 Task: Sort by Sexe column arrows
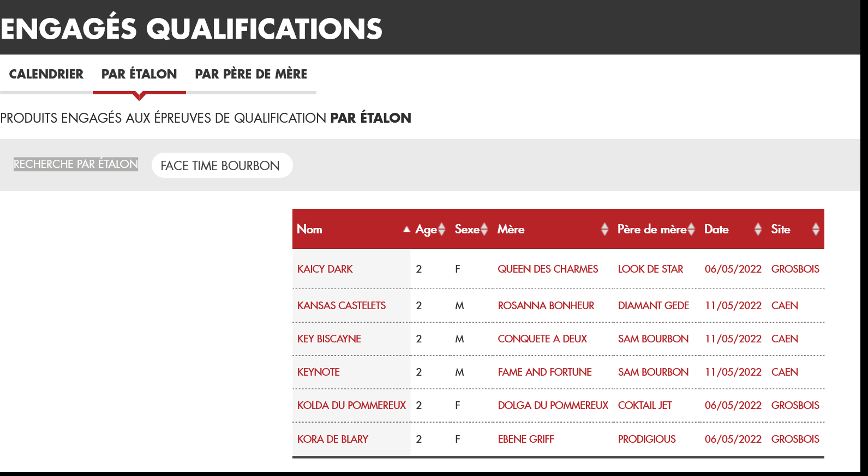click(x=484, y=230)
